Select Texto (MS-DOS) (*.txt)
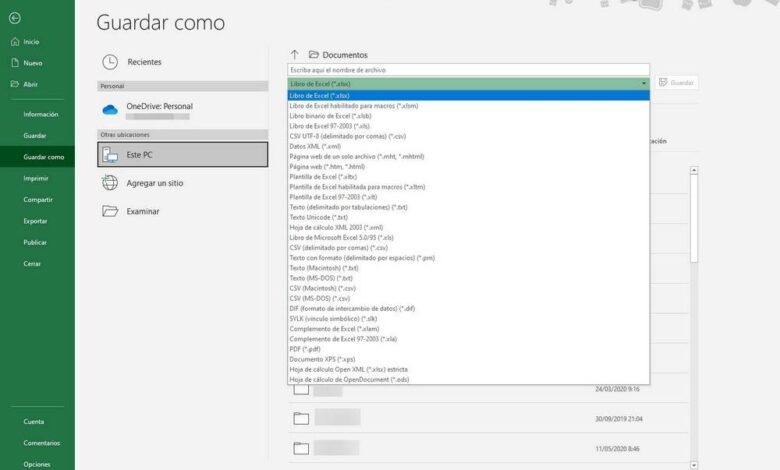 [469, 279]
